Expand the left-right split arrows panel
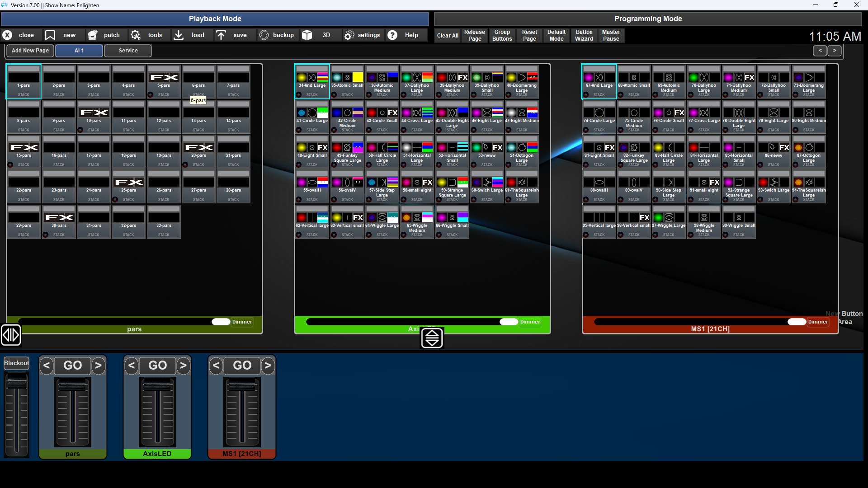The width and height of the screenshot is (868, 488). (11, 335)
